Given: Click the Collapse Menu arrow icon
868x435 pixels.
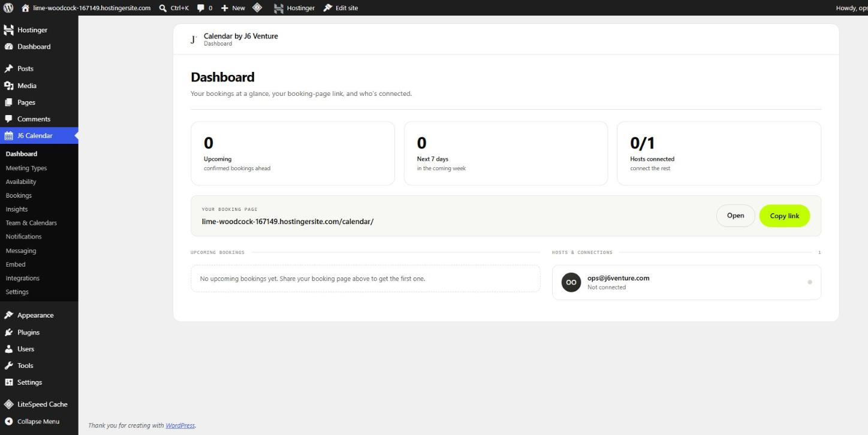Looking at the screenshot, I should (9, 421).
